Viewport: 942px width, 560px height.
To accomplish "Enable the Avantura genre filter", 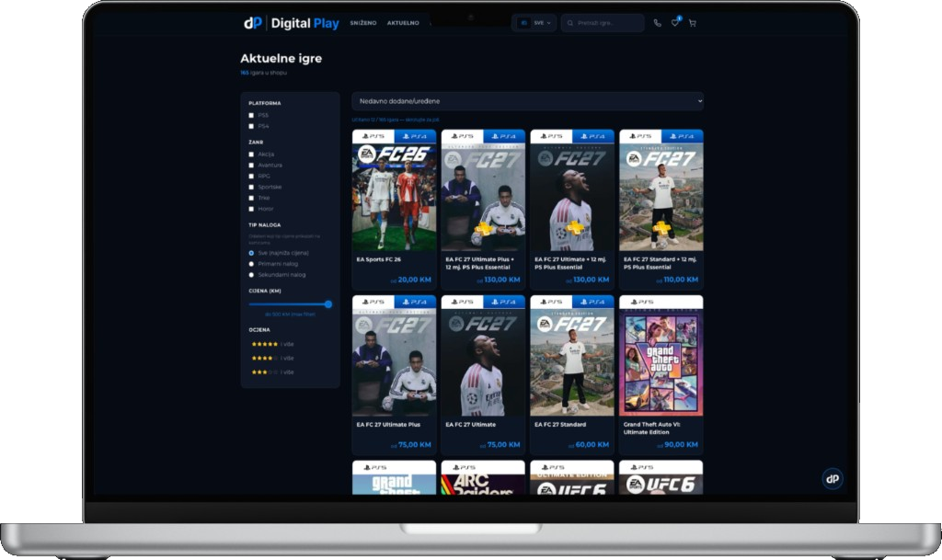I will coord(251,166).
